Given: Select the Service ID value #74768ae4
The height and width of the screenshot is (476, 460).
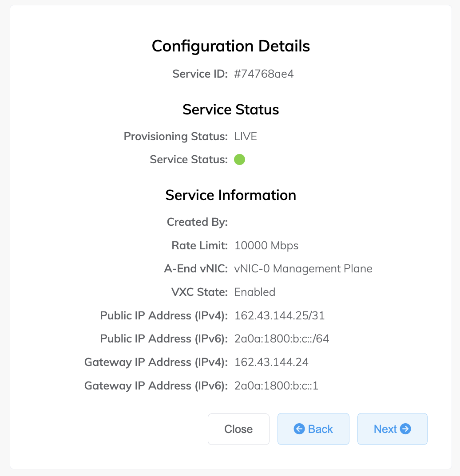Looking at the screenshot, I should pos(264,74).
